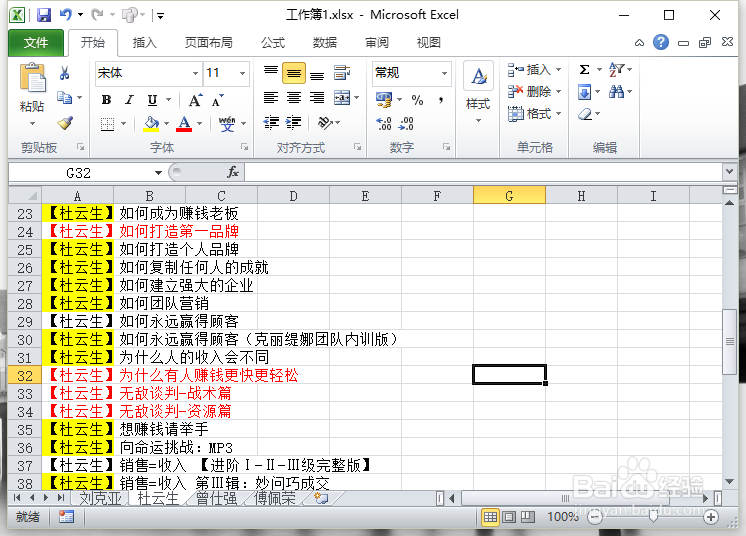Expand the Name Box dropdown arrow
This screenshot has width=746, height=536.
pos(158,173)
